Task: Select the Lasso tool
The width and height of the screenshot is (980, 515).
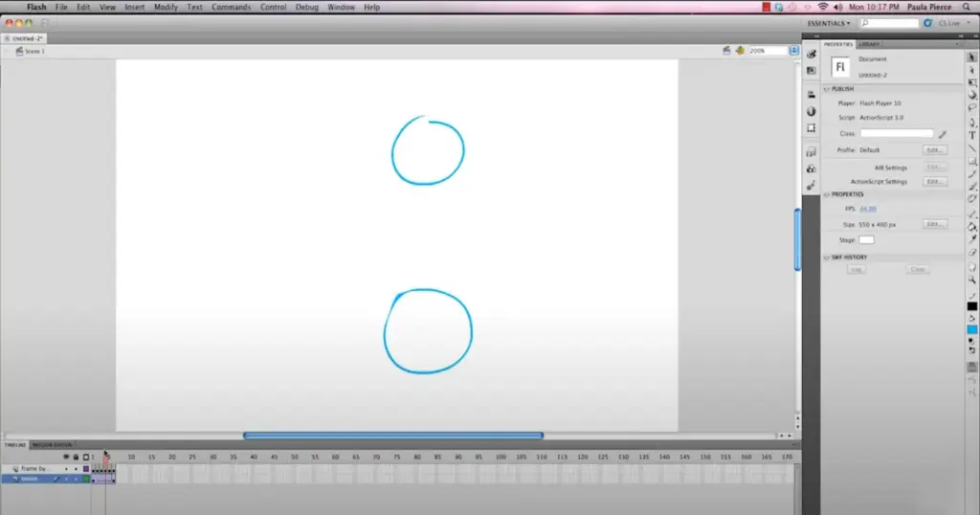Action: coord(972,108)
